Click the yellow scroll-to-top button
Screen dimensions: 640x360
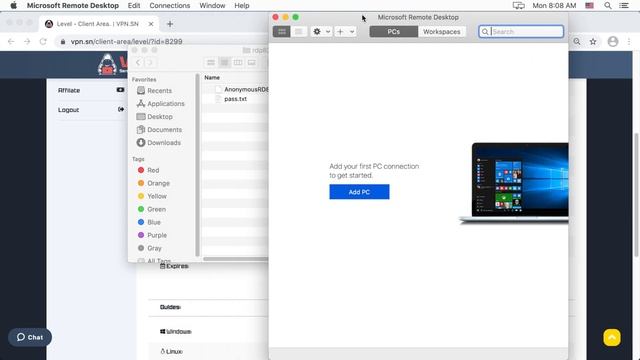click(x=612, y=338)
